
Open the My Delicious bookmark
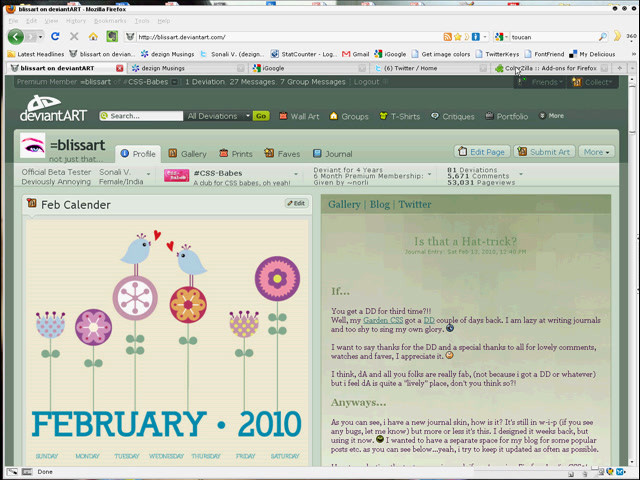point(592,54)
